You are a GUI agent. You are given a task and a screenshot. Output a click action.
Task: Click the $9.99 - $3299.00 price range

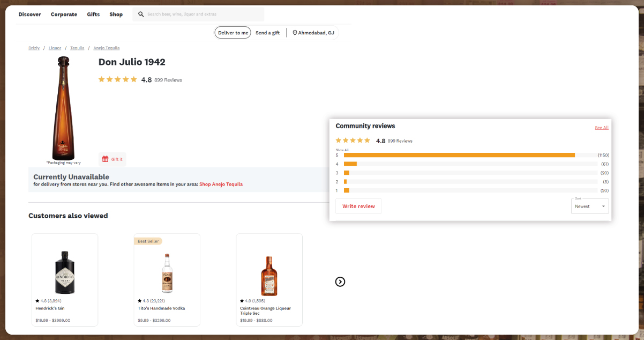coord(154,320)
